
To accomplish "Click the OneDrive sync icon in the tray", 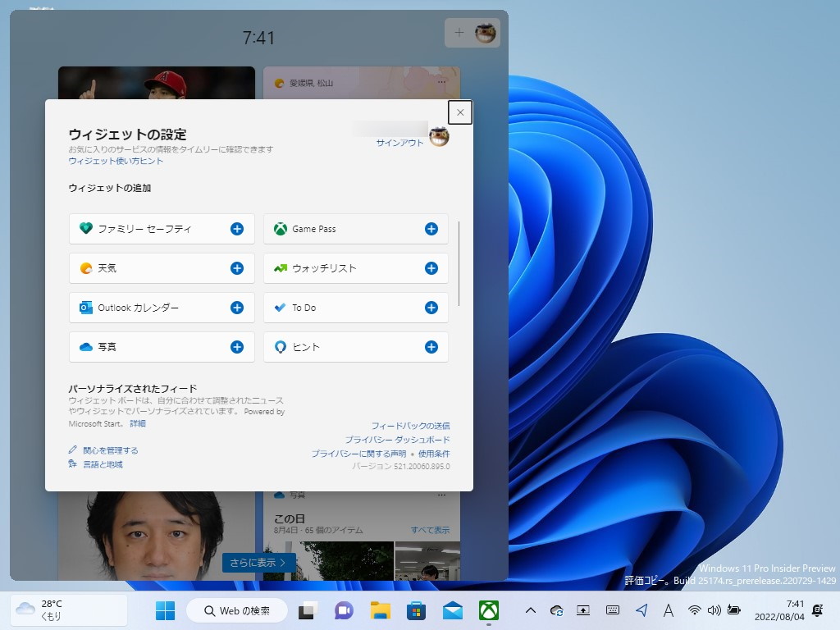I will pyautogui.click(x=555, y=610).
